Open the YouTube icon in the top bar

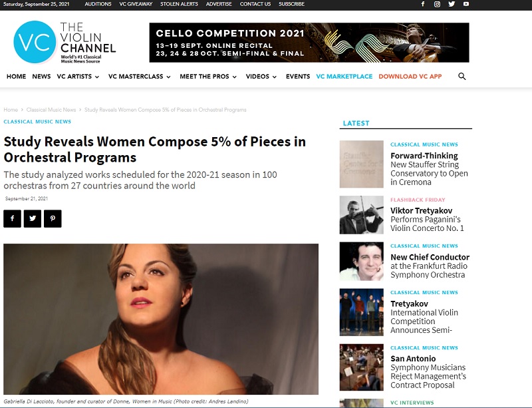(x=466, y=4)
